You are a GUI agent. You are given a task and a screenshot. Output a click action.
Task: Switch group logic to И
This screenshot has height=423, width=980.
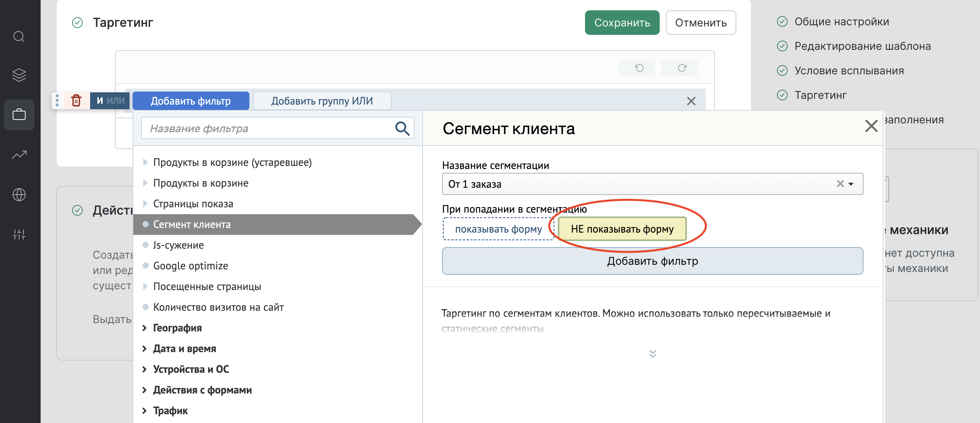pos(100,100)
